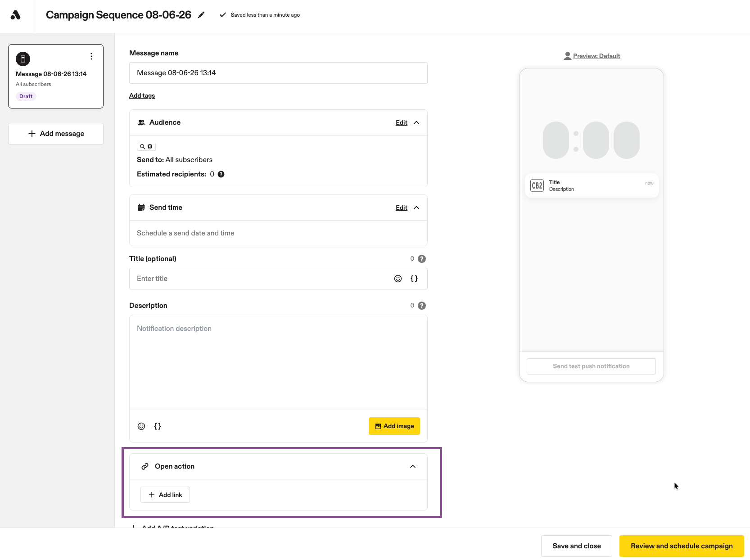The height and width of the screenshot is (560, 750).
Task: Click Save and close
Action: (x=577, y=546)
